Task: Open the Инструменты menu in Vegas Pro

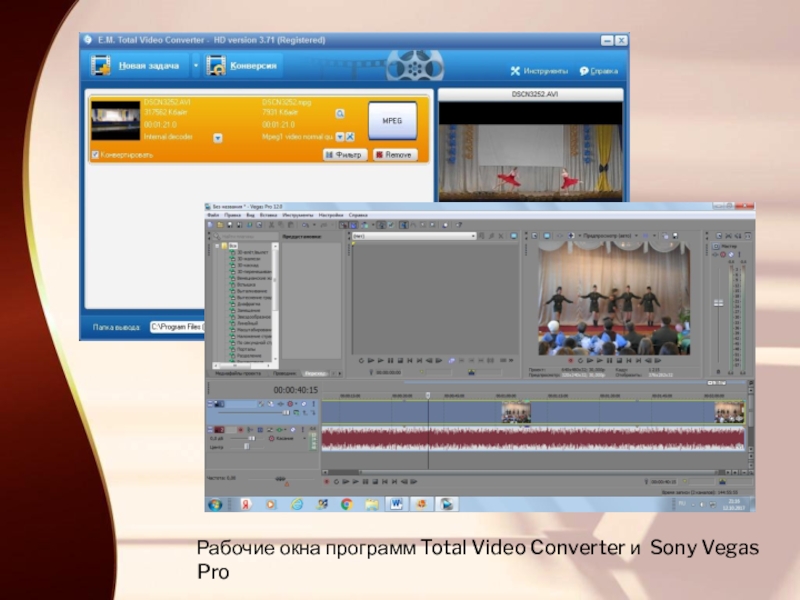Action: (x=297, y=215)
